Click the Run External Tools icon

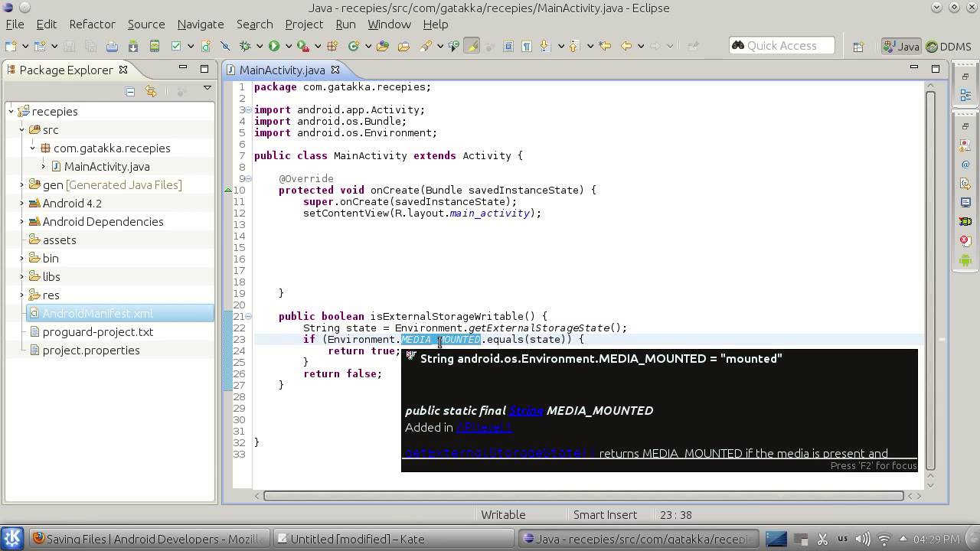click(302, 46)
